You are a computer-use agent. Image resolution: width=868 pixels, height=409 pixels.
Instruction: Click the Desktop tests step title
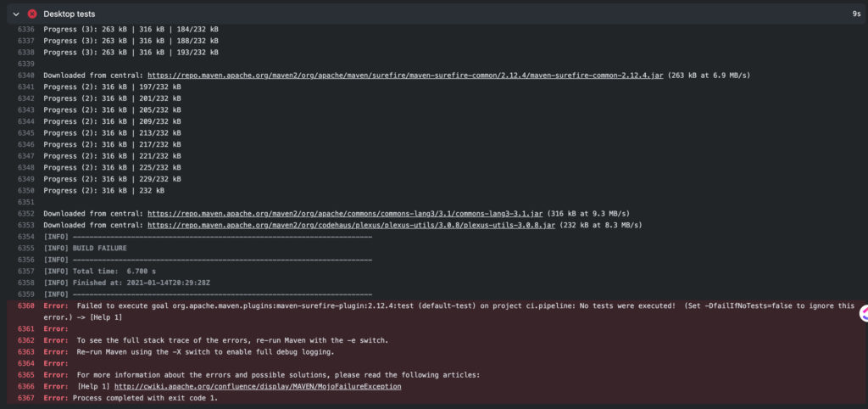click(70, 14)
